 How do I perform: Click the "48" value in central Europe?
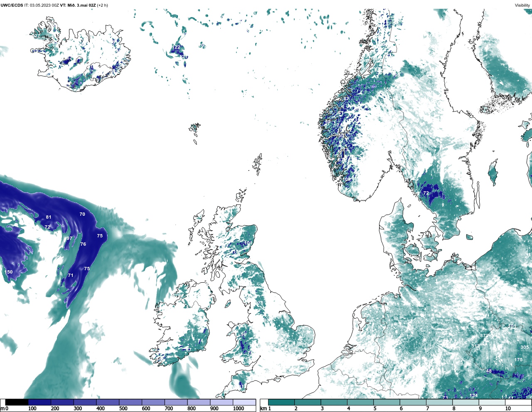(489, 371)
